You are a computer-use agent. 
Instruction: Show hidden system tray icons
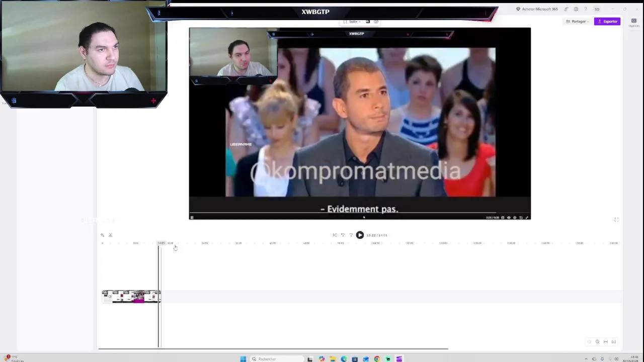[586, 359]
